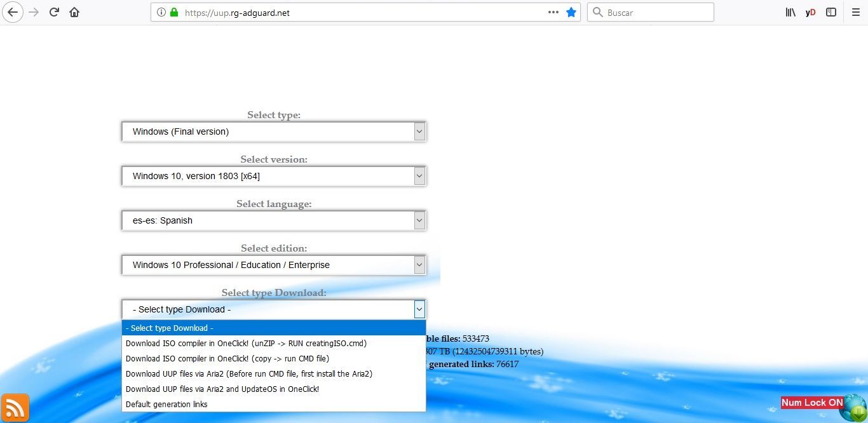Click the blue bookmark star icon

(571, 12)
